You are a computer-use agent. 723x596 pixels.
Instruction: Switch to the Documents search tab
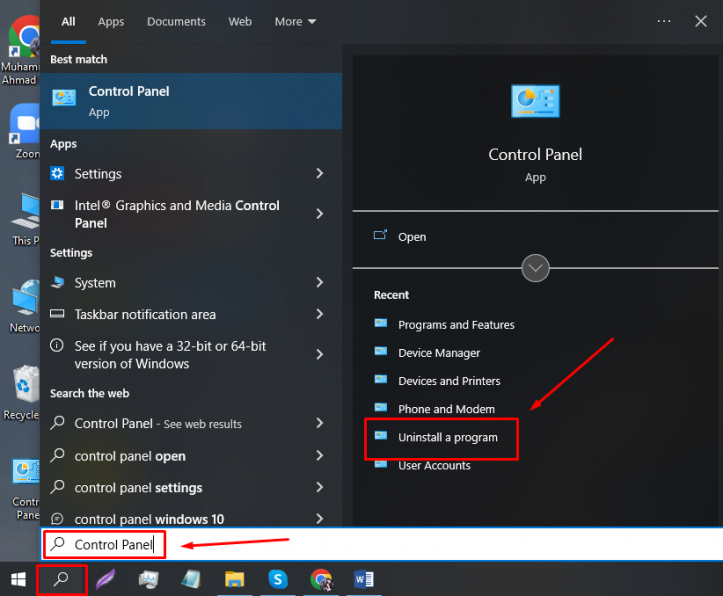tap(176, 21)
